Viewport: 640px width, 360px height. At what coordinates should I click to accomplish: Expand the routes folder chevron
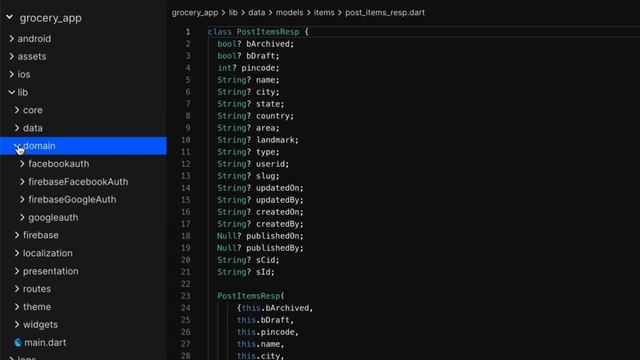(17, 289)
